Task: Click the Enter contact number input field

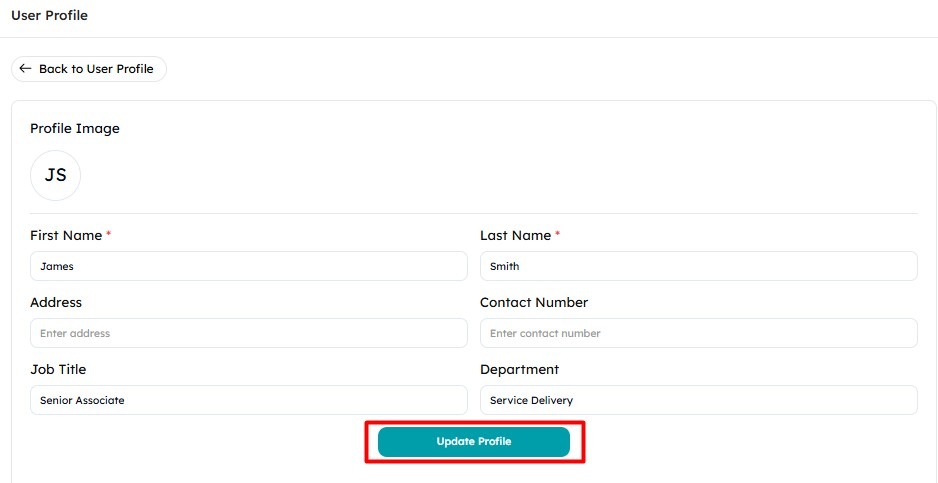Action: point(699,333)
